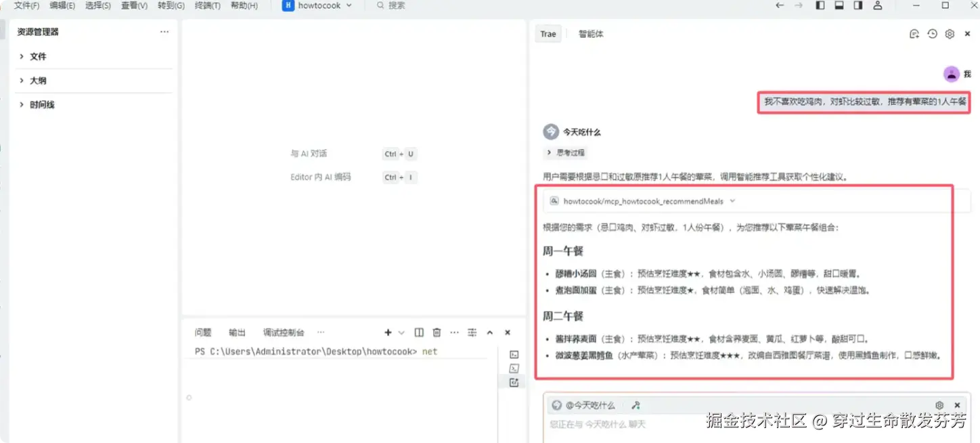Viewport: 980px width, 443px height.
Task: Toggle the panel maximize chevron in terminal toolbar
Action: pyautogui.click(x=489, y=332)
